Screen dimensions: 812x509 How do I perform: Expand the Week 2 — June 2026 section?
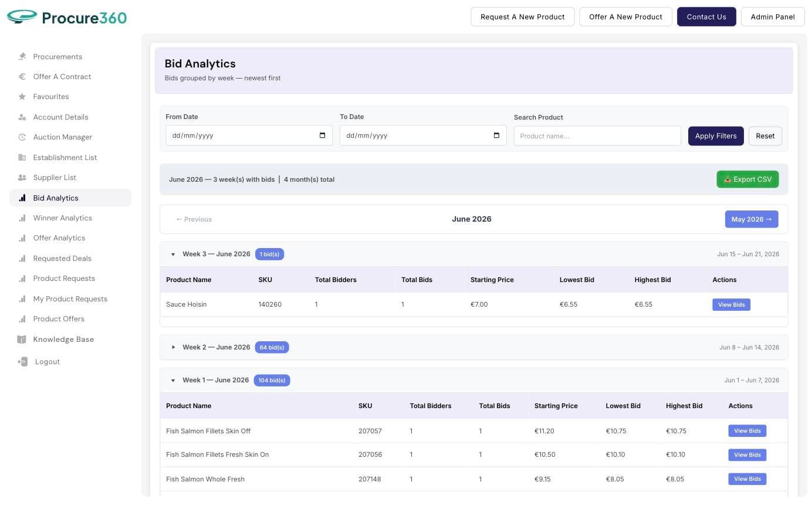[x=173, y=348]
